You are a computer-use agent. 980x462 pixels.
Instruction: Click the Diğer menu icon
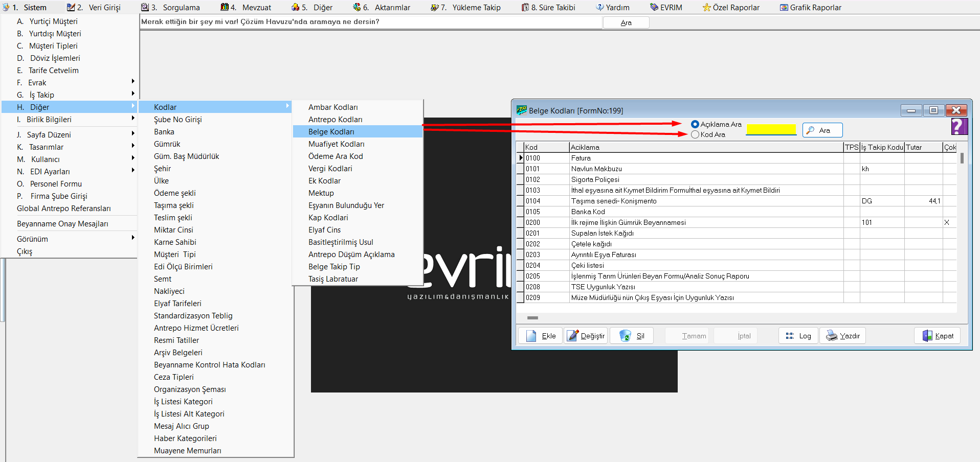(x=295, y=7)
